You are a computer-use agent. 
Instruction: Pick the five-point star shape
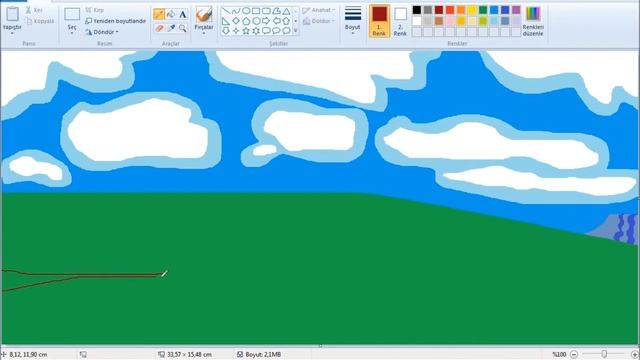(246, 31)
